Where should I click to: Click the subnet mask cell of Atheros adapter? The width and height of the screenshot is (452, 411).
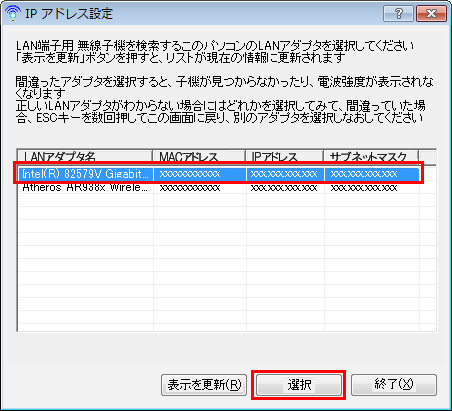pos(371,188)
